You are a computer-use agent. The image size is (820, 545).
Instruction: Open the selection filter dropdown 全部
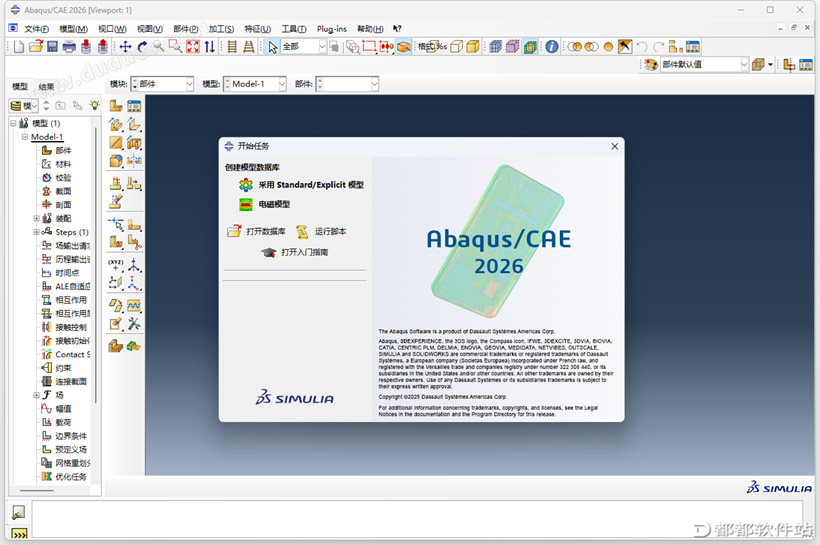304,47
